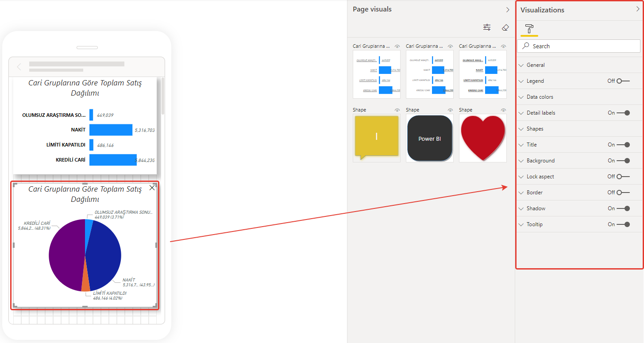Enable the Border toggle
This screenshot has height=343, width=644.
click(x=623, y=193)
